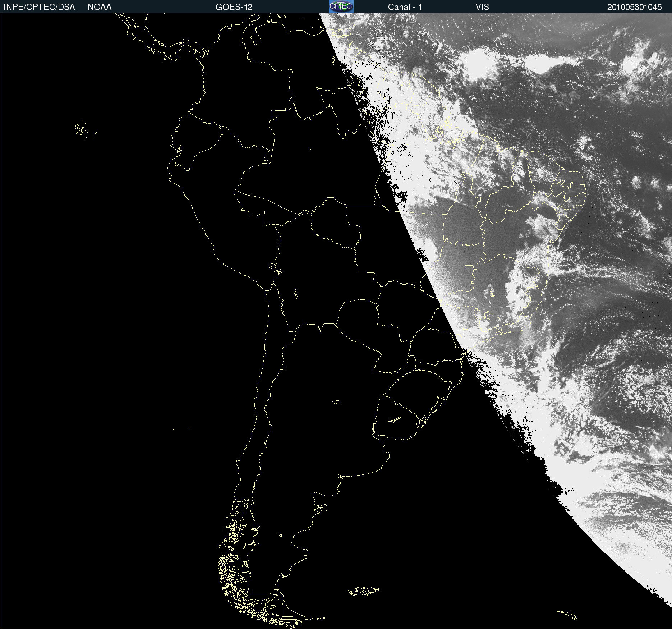The height and width of the screenshot is (629, 672).
Task: Select the VIS channel label
Action: pyautogui.click(x=482, y=7)
